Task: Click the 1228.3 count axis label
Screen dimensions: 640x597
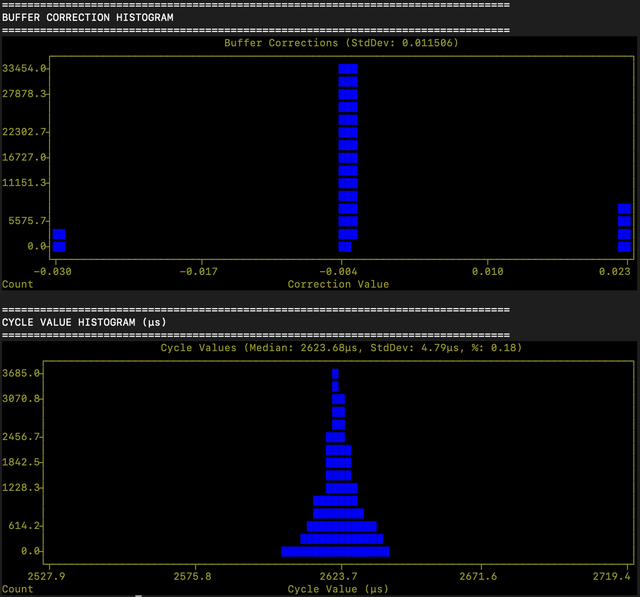Action: click(x=21, y=487)
